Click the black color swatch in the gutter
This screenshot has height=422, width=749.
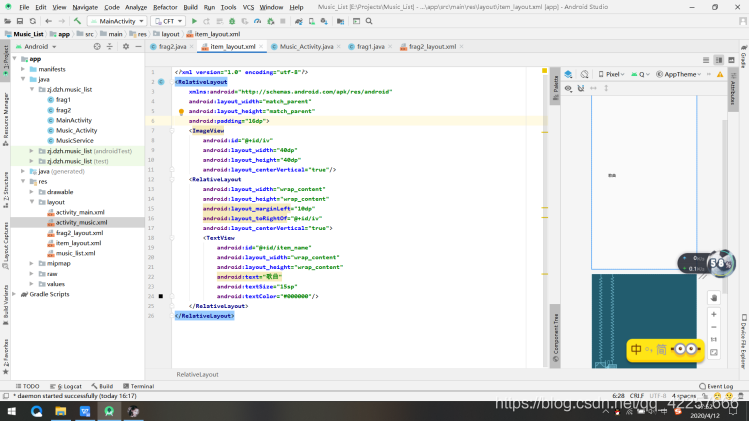(x=160, y=296)
